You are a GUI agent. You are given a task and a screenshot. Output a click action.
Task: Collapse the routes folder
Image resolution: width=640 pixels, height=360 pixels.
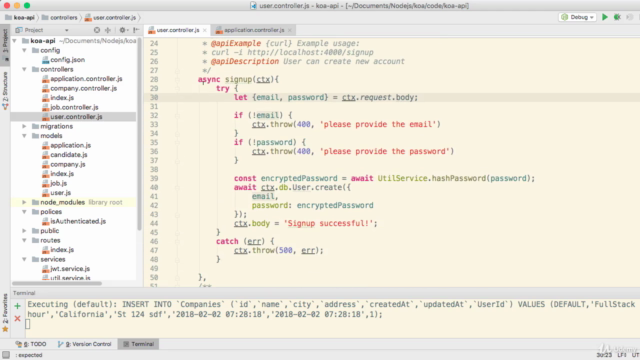pos(24,240)
